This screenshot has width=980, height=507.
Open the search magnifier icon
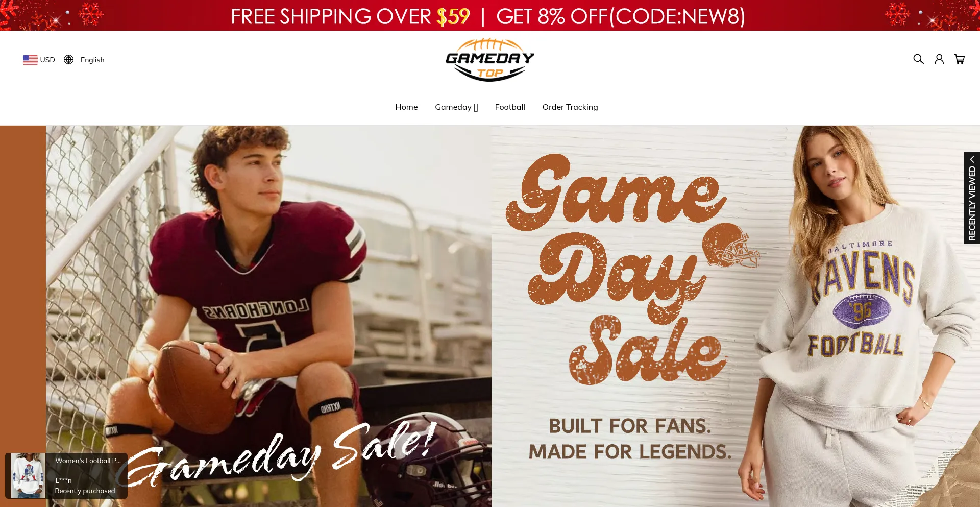pyautogui.click(x=918, y=59)
